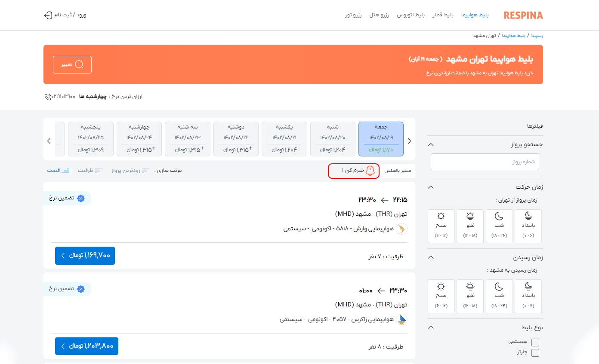Select the جمعه ۱۴۰۲/۰۸/۱۹ date tab

[x=380, y=139]
